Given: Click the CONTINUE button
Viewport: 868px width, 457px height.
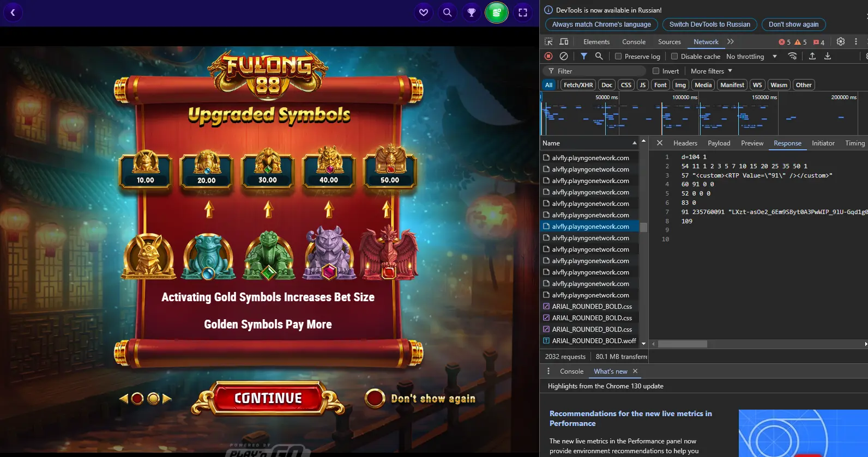Looking at the screenshot, I should pyautogui.click(x=268, y=398).
